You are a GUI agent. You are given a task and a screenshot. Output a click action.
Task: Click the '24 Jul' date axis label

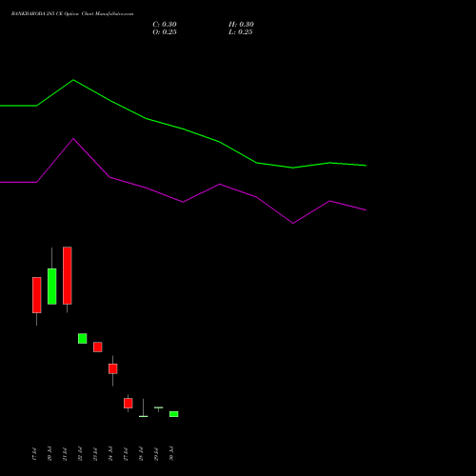tap(110, 454)
